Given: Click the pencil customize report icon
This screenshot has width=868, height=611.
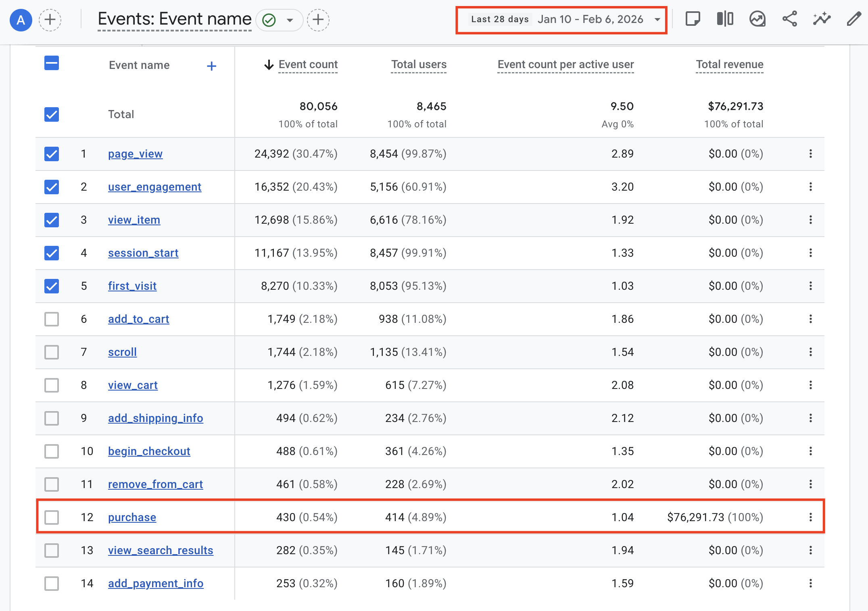Looking at the screenshot, I should tap(853, 19).
